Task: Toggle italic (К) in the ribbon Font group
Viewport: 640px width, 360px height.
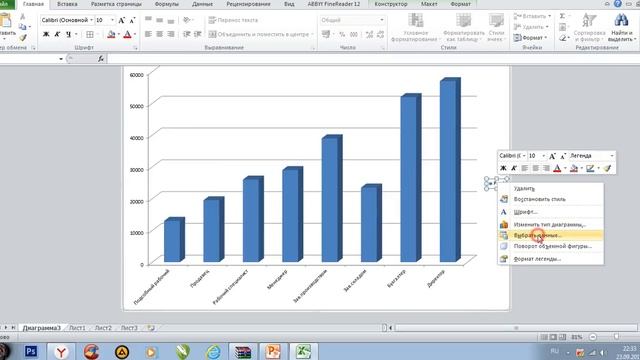Action: click(x=57, y=34)
